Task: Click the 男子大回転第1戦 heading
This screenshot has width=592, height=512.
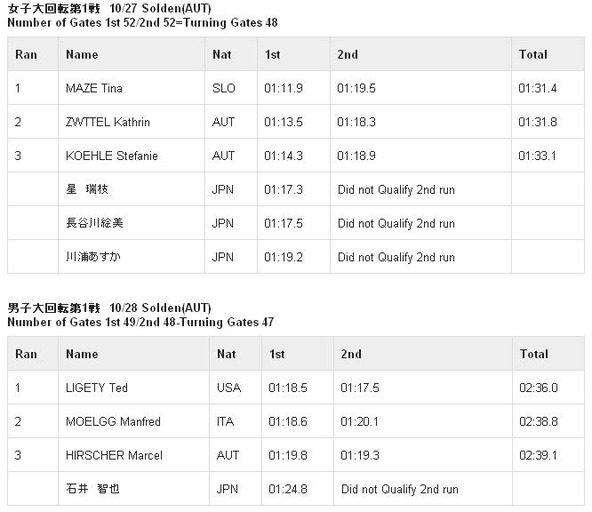Action: coord(54,308)
